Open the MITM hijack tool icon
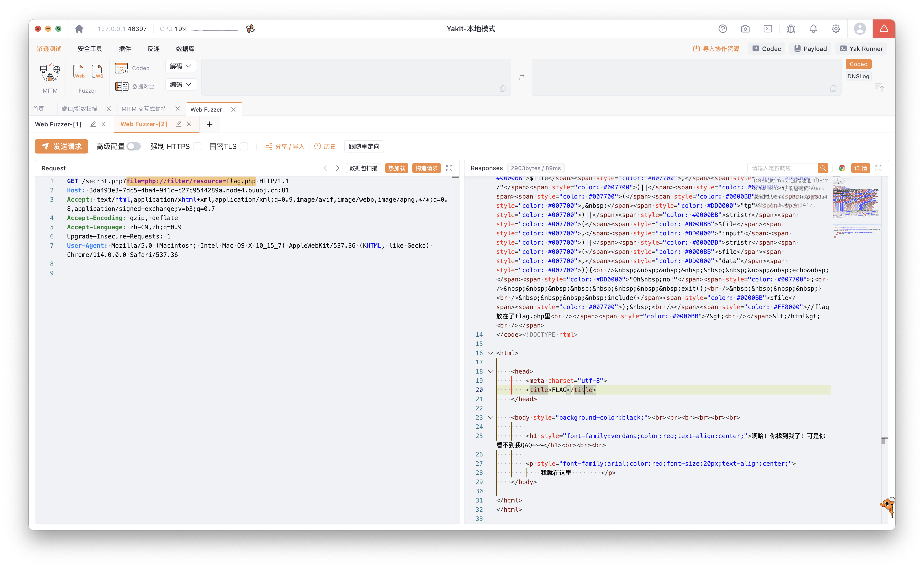Viewport: 924px width, 568px height. [50, 72]
